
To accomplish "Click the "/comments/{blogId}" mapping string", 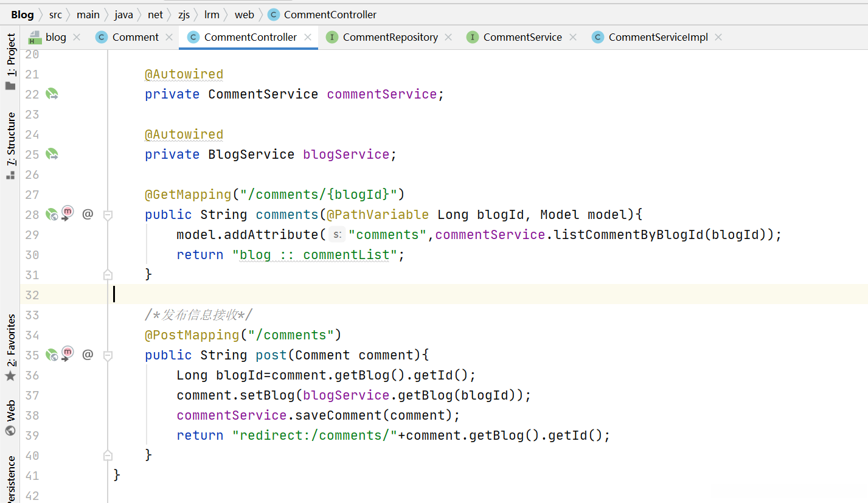I will (319, 195).
